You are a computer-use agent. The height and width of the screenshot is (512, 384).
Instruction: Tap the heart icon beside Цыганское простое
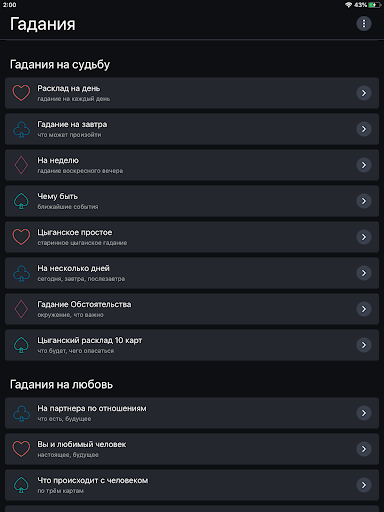point(21,237)
